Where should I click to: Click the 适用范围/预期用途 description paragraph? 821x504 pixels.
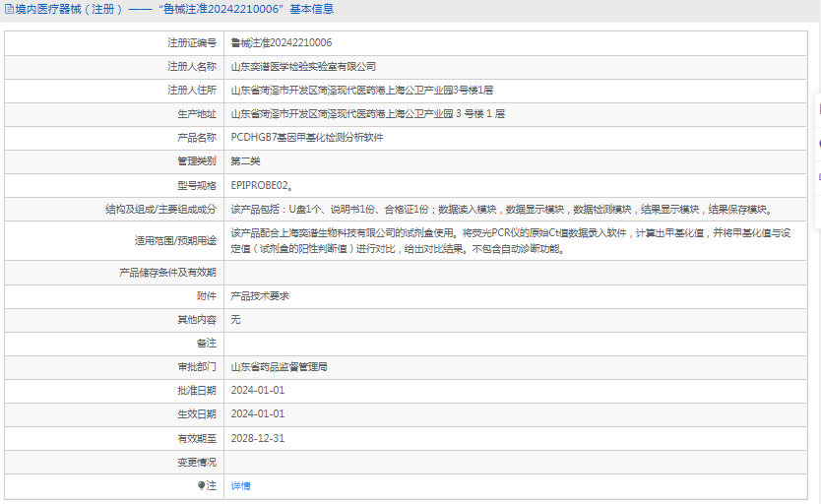click(x=511, y=241)
